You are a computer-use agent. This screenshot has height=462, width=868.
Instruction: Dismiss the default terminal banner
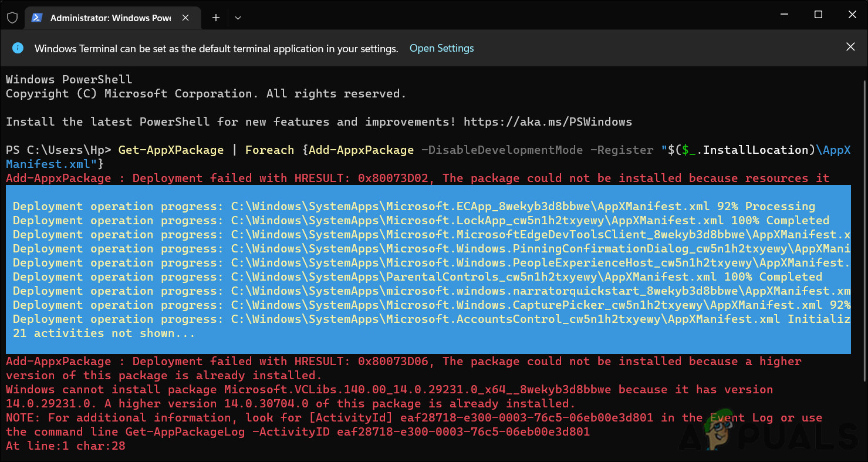coord(850,46)
